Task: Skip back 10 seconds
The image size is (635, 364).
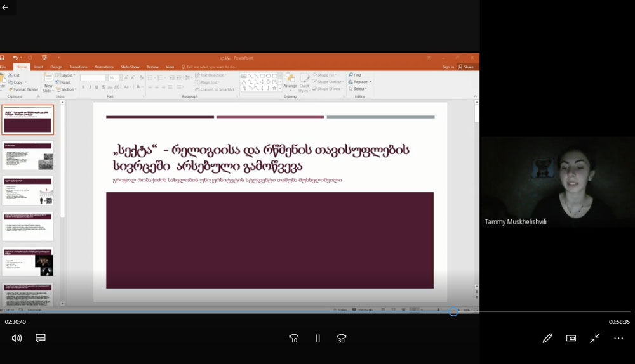Action: pos(293,338)
